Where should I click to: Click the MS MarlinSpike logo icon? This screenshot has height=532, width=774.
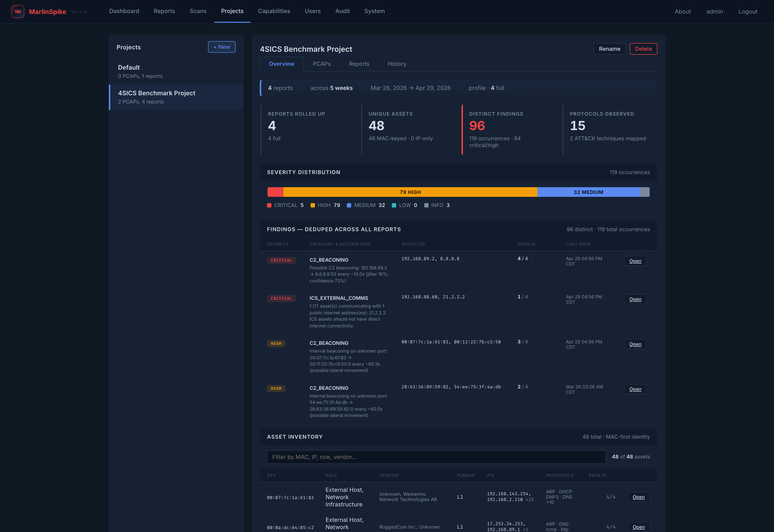pos(18,11)
